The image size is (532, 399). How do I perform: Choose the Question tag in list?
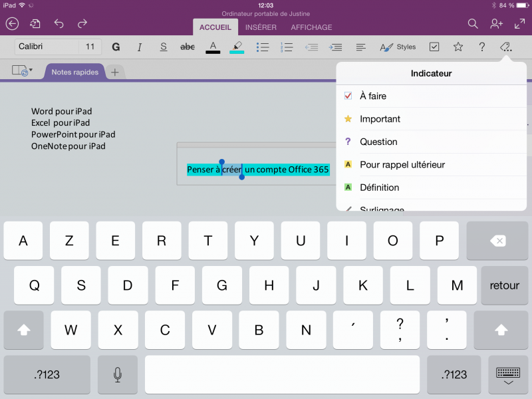tap(431, 142)
